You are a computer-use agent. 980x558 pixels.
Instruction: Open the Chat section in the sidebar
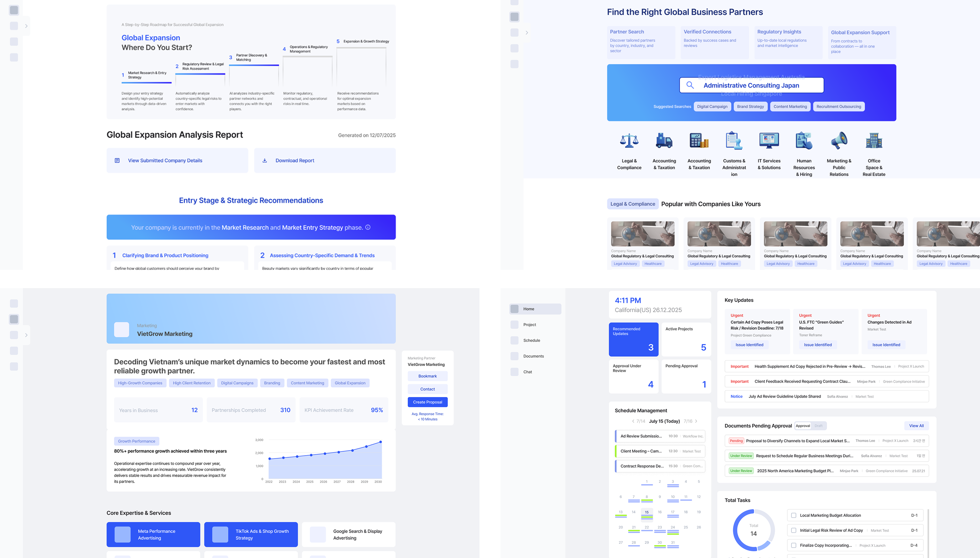point(527,371)
